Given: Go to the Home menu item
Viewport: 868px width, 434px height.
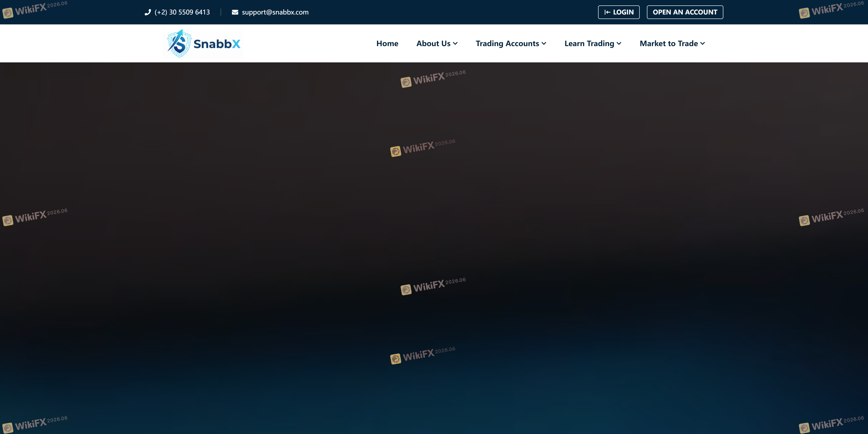Looking at the screenshot, I should click(387, 43).
